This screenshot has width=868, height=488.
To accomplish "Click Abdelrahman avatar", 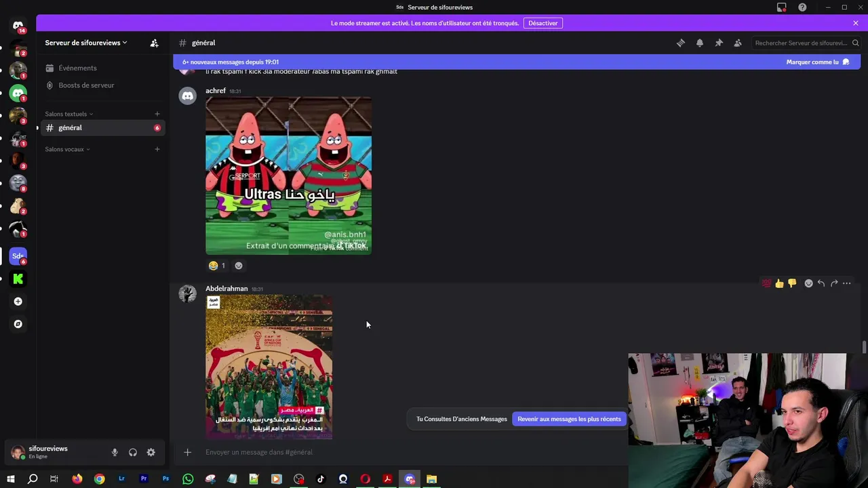I will click(x=187, y=293).
